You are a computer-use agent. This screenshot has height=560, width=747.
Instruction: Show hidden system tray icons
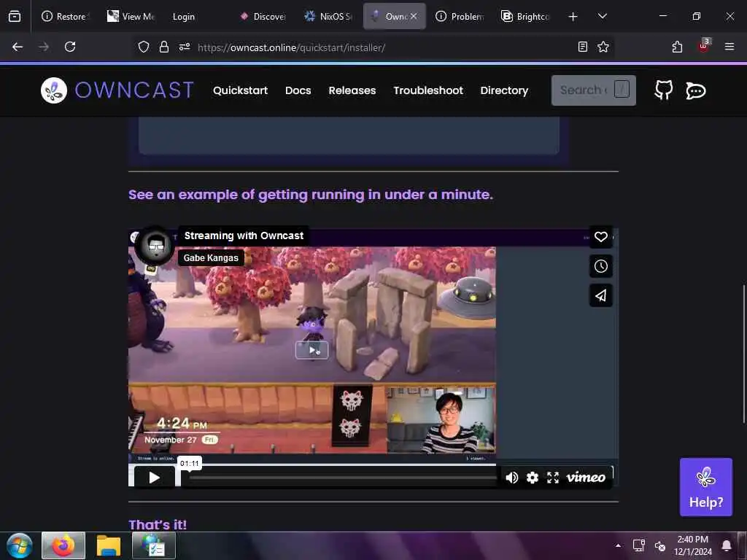[x=618, y=545]
